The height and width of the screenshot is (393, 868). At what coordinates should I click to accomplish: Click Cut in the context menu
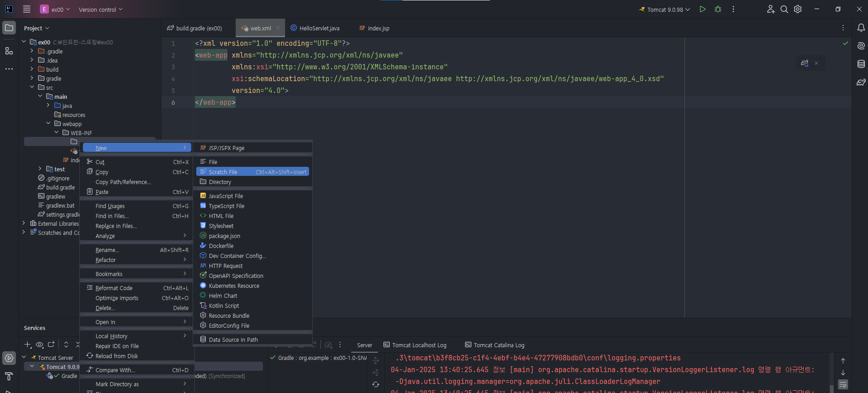pos(137,162)
